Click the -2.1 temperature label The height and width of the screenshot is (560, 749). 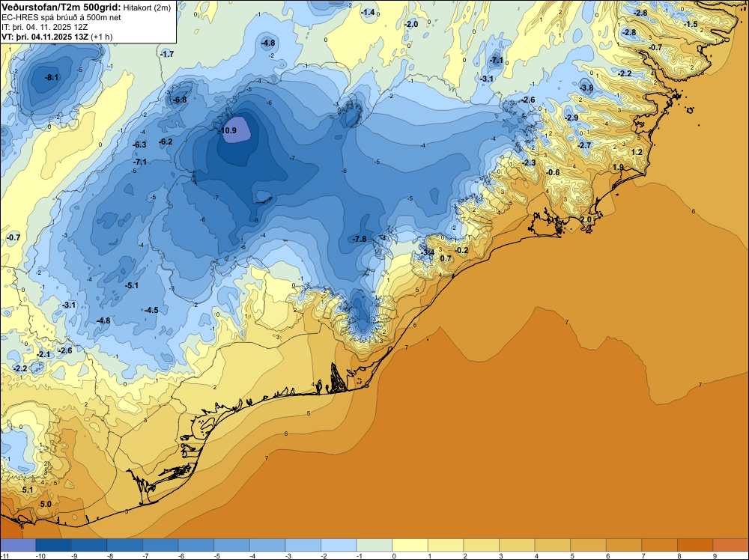(43, 354)
